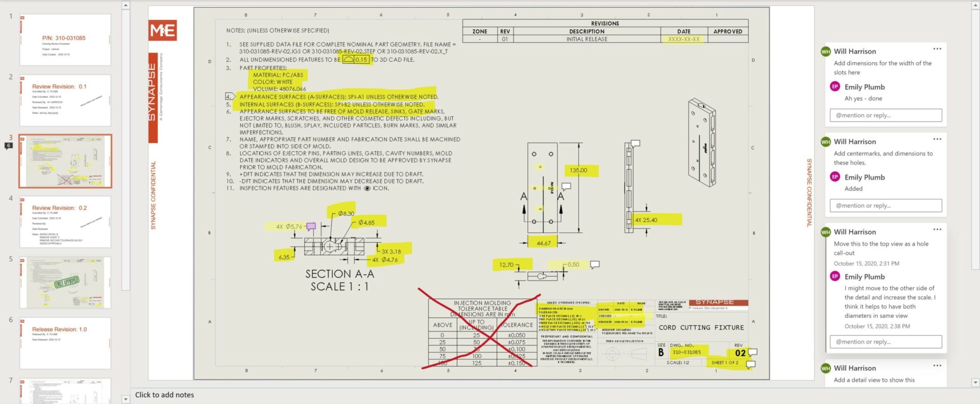This screenshot has width=980, height=404.
Task: Open more options for the 'Add centermarks' comment
Action: tap(937, 139)
